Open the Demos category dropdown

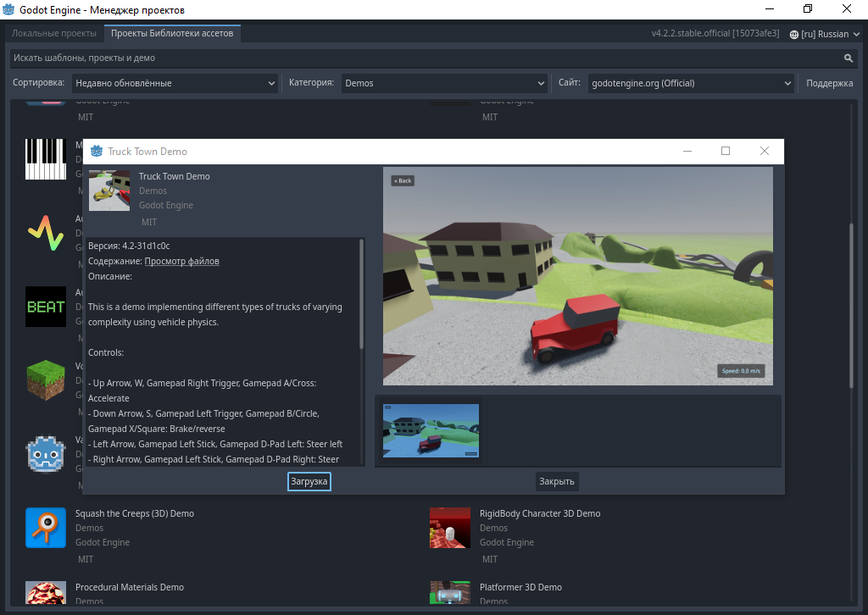pyautogui.click(x=445, y=83)
